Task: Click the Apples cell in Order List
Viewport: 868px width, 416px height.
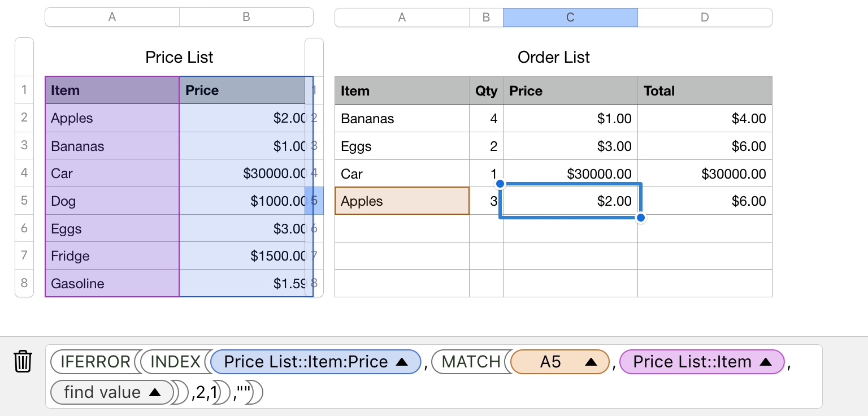Action: tap(402, 201)
